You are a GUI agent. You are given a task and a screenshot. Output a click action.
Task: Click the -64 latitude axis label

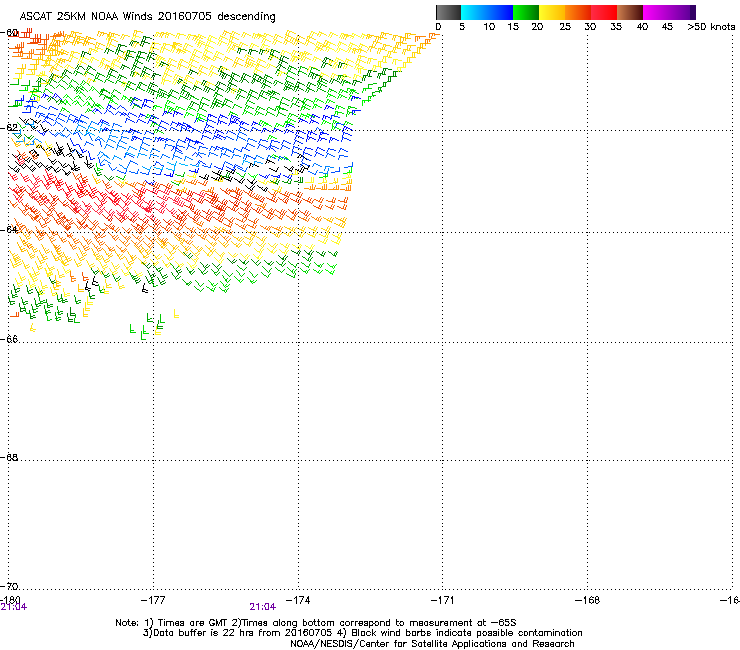[9, 229]
